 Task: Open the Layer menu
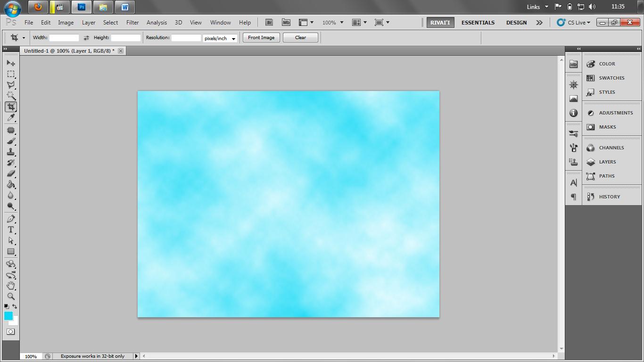[89, 22]
